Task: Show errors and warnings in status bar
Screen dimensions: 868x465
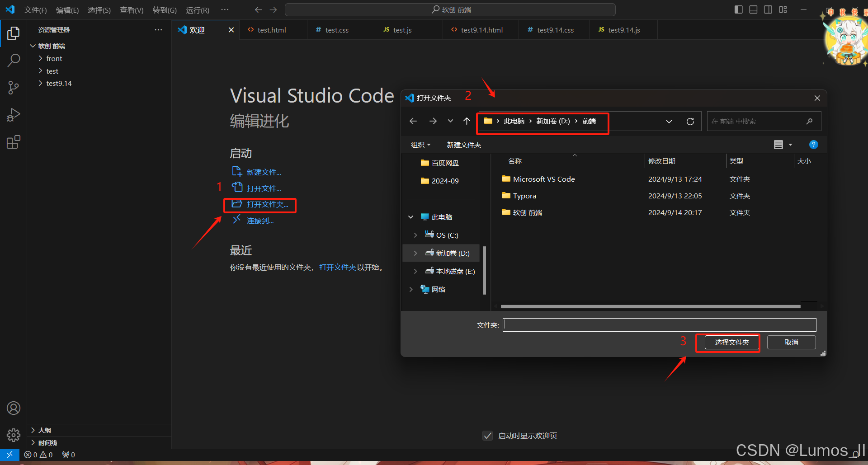Action: tap(38, 455)
